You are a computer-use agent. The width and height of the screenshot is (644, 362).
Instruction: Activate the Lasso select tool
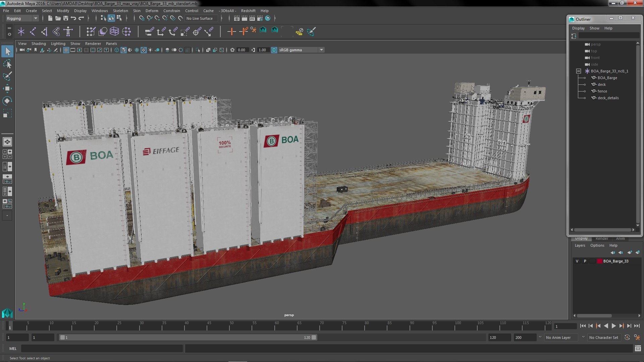click(x=7, y=64)
